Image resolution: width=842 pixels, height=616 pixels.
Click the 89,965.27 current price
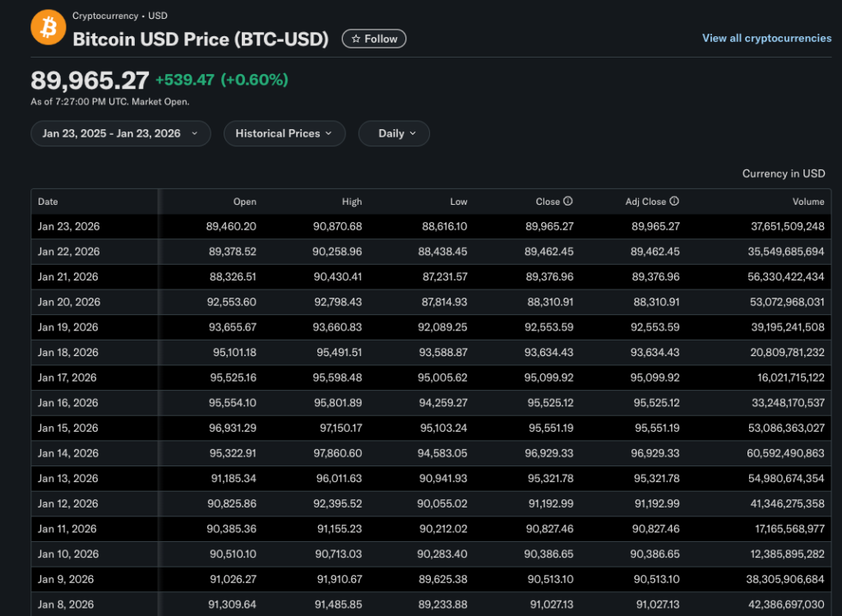click(90, 81)
